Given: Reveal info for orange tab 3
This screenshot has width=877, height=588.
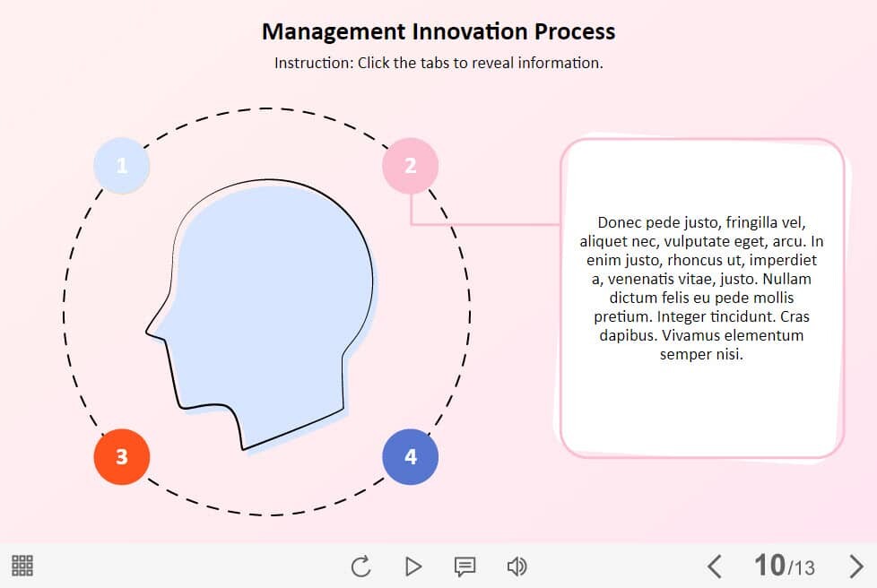Looking at the screenshot, I should (122, 457).
